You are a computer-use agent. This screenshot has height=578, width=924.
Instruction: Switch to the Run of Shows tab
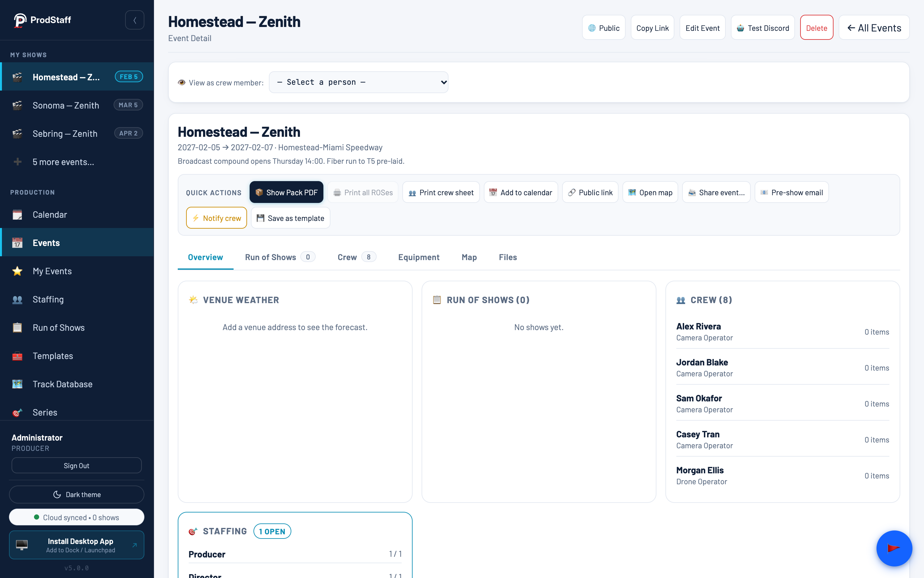pyautogui.click(x=280, y=257)
